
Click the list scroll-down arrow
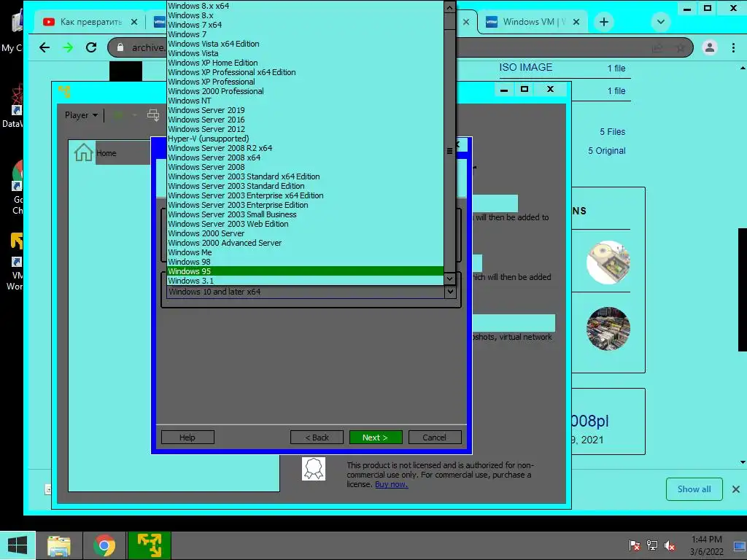tap(449, 279)
